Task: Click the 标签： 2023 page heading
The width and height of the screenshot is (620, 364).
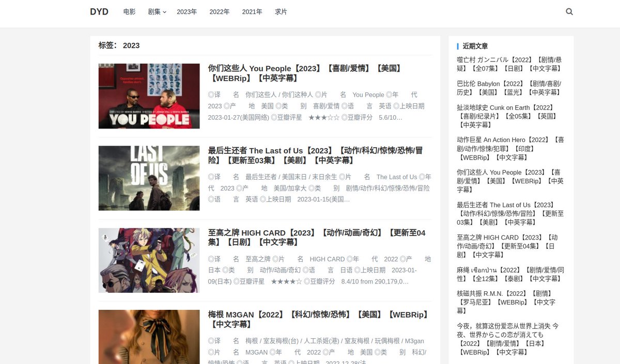Action: [x=119, y=45]
